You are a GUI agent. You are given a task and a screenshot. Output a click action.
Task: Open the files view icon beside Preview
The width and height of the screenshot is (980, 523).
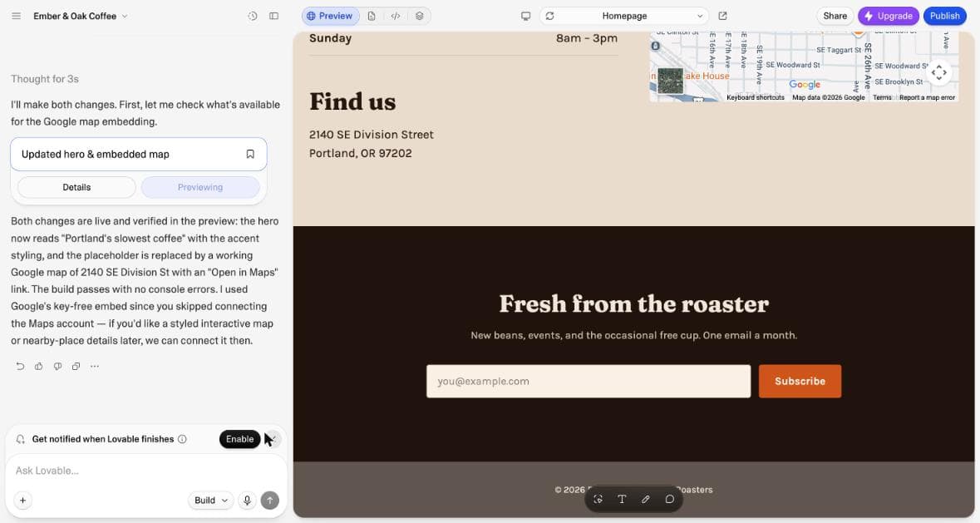[372, 17]
